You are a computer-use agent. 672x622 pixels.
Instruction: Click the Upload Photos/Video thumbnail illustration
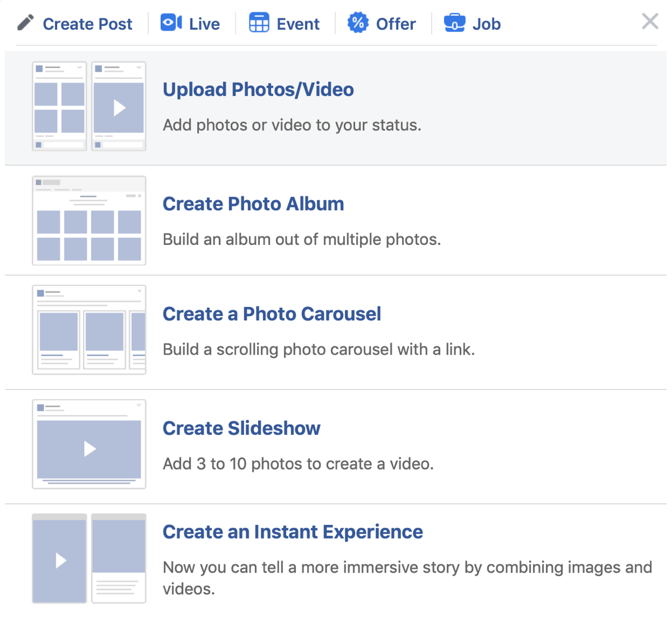point(89,106)
